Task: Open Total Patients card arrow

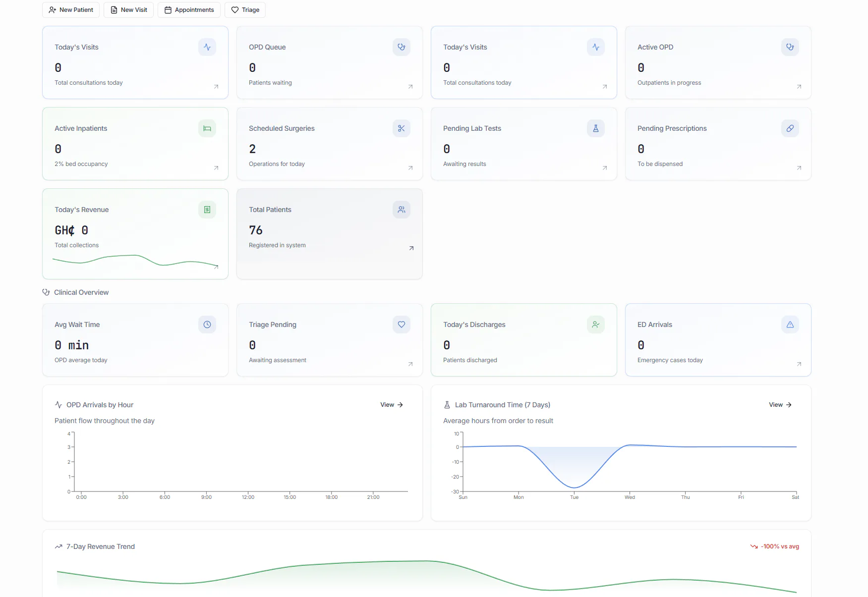Action: pyautogui.click(x=411, y=248)
